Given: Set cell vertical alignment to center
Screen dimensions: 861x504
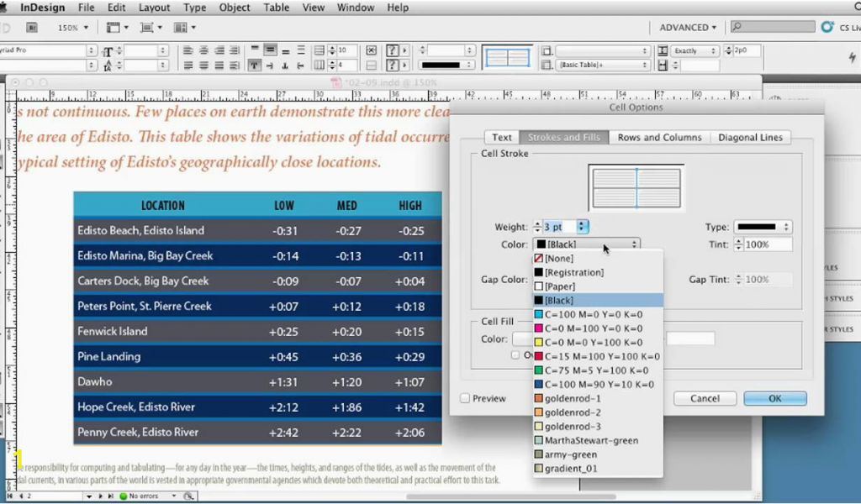Looking at the screenshot, I should [x=270, y=50].
